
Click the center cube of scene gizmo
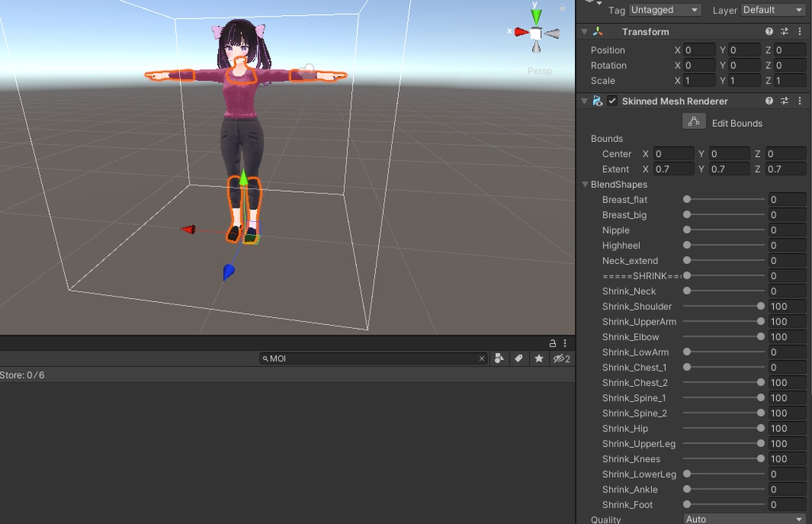pyautogui.click(x=536, y=33)
